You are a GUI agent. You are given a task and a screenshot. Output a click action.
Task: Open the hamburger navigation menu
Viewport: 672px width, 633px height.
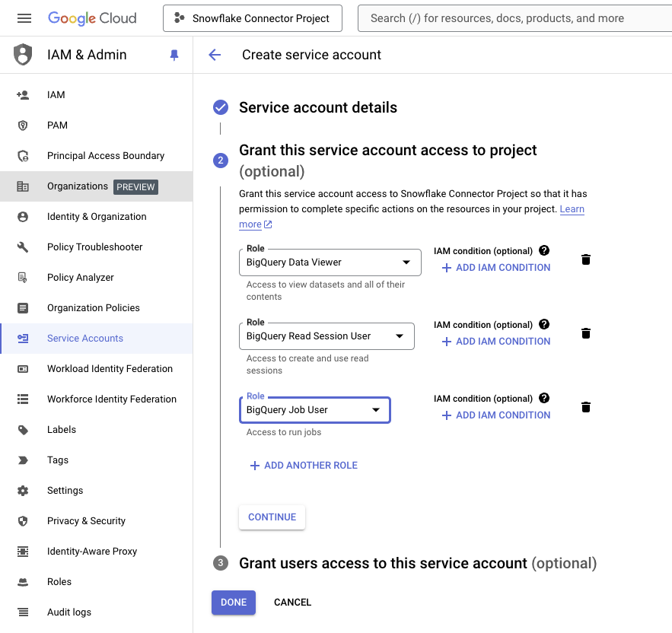point(24,18)
